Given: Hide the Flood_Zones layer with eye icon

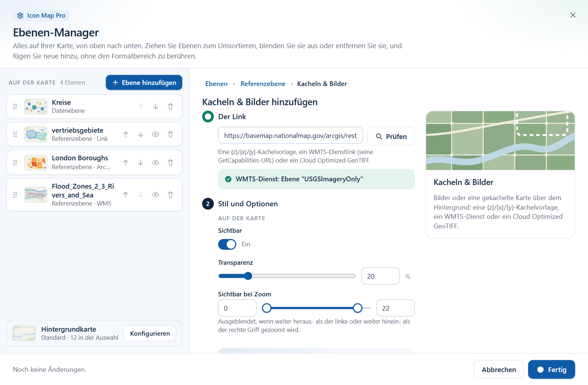Looking at the screenshot, I should pyautogui.click(x=155, y=195).
